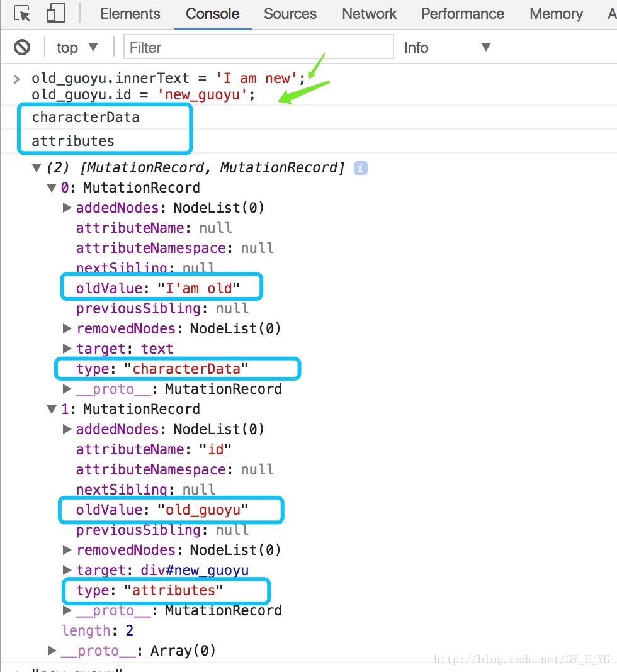This screenshot has height=672, width=617.
Task: Activate the inspect element picker icon
Action: click(x=22, y=13)
